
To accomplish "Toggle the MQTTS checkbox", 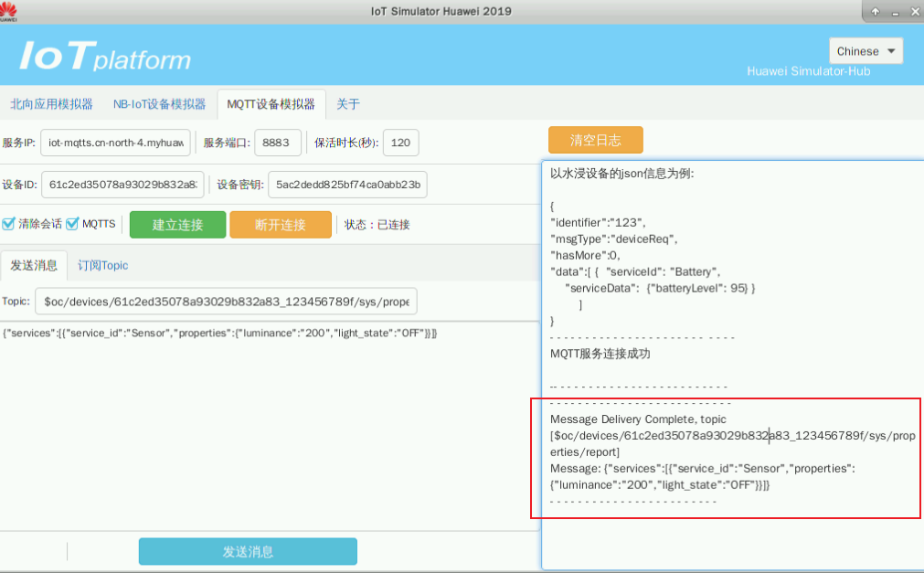I will pos(72,224).
